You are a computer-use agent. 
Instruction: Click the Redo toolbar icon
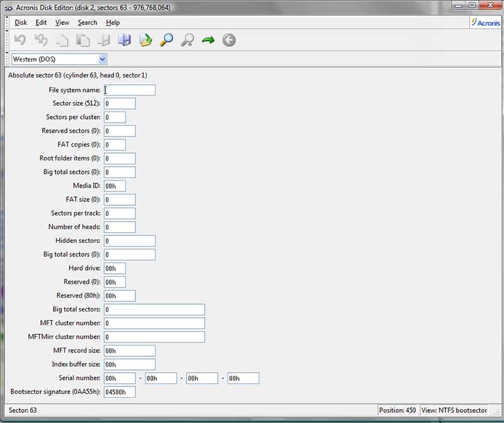pos(41,40)
